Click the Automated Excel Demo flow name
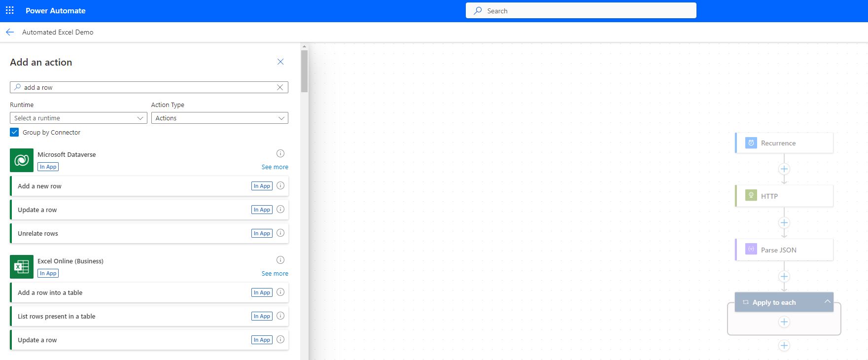The height and width of the screenshot is (360, 868). (58, 32)
